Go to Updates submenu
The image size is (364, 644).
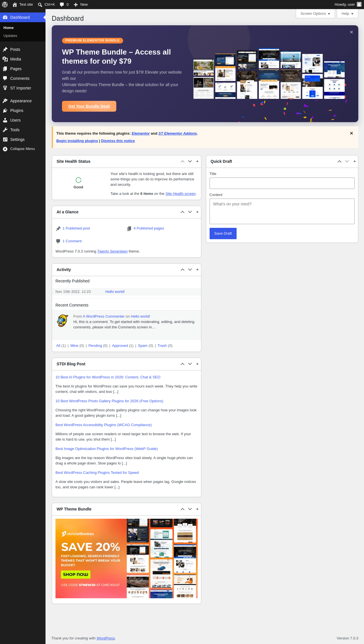coord(10,36)
